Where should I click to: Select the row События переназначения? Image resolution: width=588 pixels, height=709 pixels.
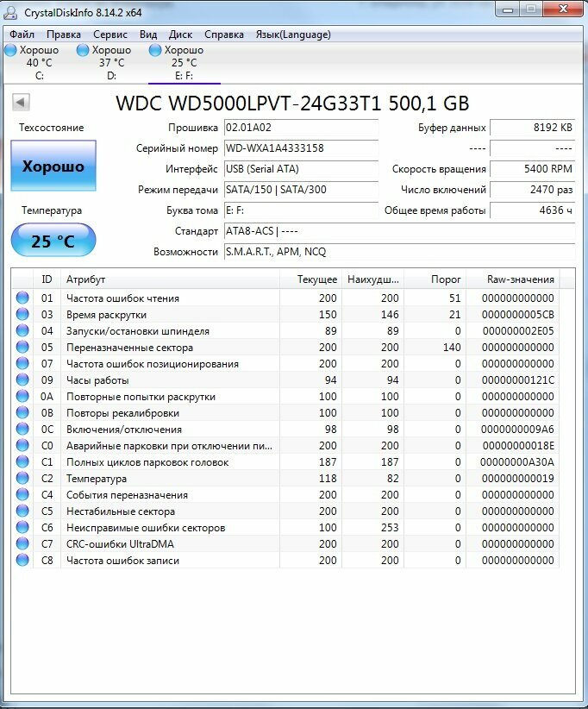coord(285,495)
